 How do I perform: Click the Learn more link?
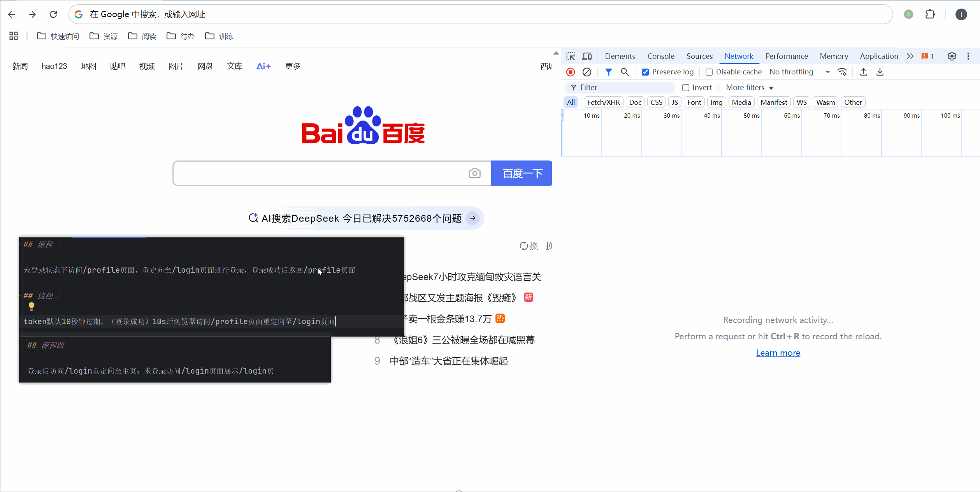pos(778,353)
